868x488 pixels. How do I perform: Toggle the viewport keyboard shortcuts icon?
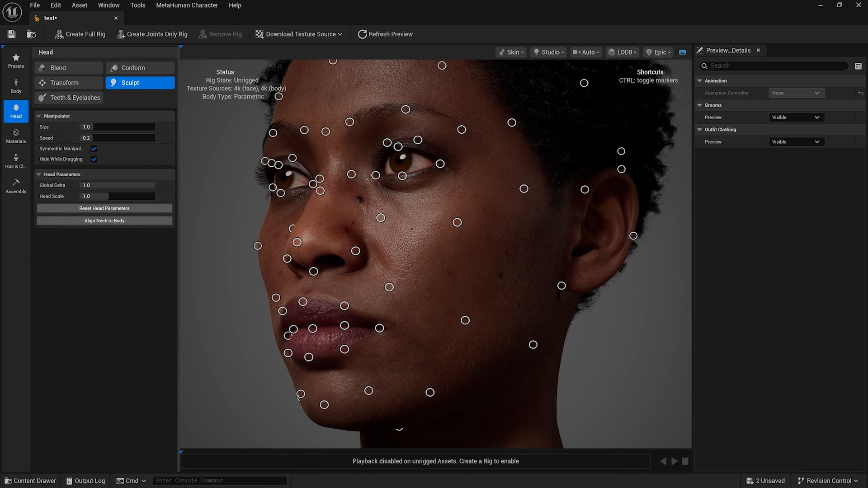(x=683, y=52)
